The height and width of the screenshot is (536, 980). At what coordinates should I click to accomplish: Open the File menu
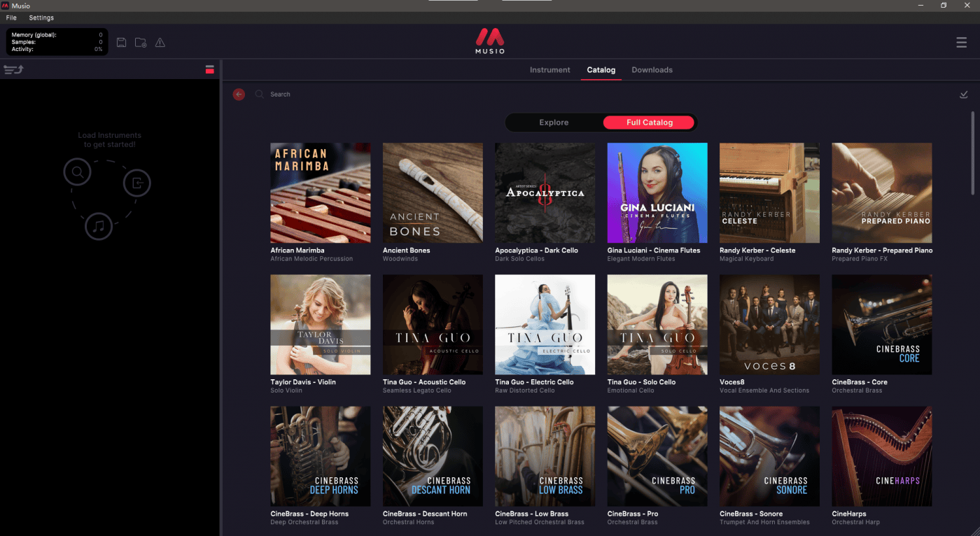[x=11, y=17]
